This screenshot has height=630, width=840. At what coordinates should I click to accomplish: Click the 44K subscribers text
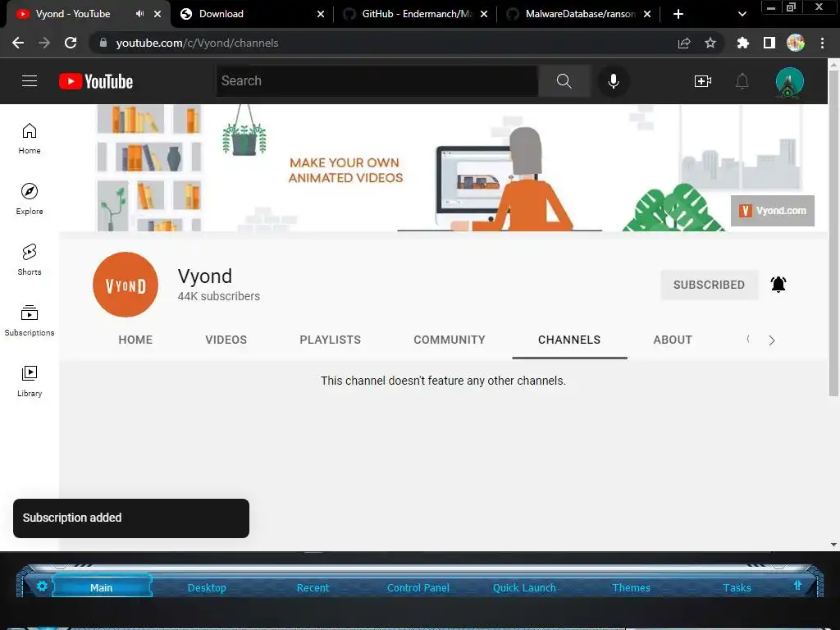[218, 296]
